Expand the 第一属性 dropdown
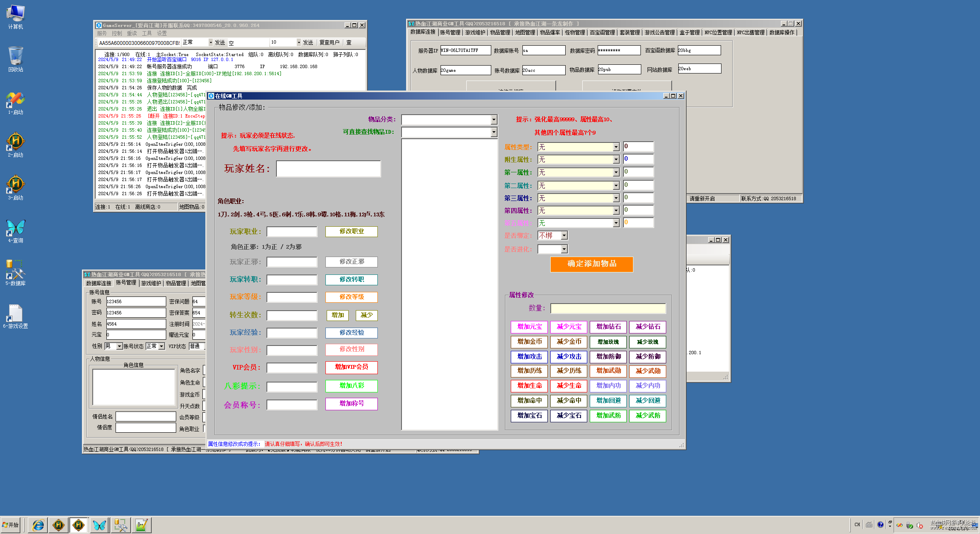 616,173
